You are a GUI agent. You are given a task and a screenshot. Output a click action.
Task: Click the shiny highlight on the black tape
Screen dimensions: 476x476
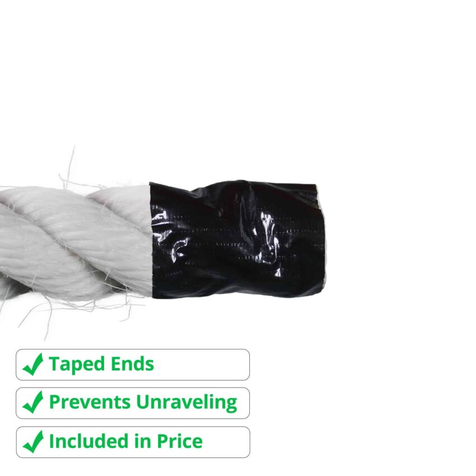(x=270, y=231)
